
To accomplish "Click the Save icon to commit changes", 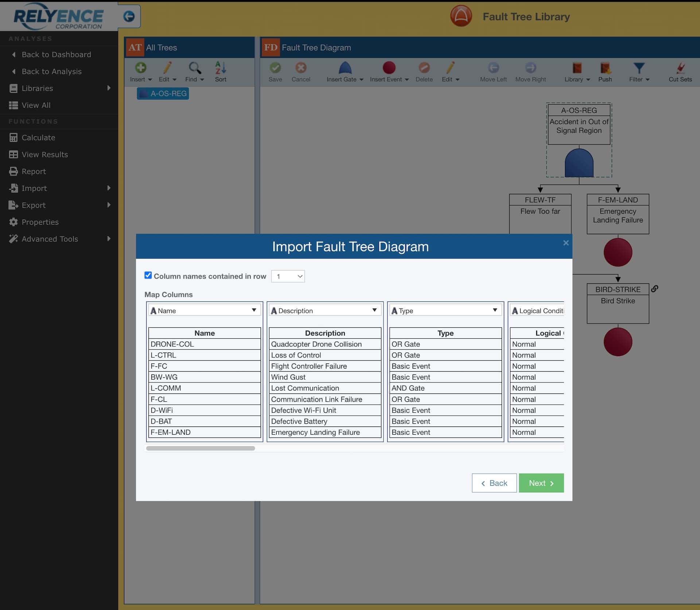I will pyautogui.click(x=275, y=71).
